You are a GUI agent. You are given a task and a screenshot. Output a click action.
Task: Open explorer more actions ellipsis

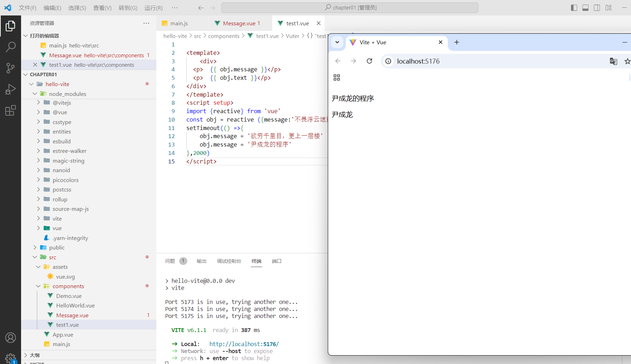click(x=146, y=23)
